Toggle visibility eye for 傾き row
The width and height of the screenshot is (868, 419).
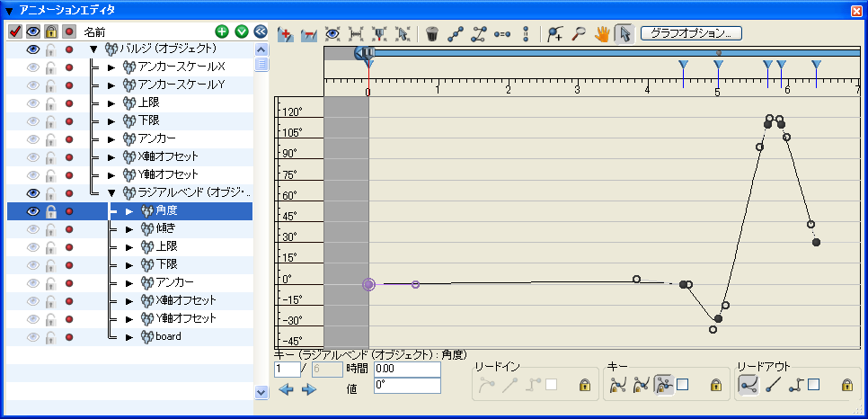(33, 229)
